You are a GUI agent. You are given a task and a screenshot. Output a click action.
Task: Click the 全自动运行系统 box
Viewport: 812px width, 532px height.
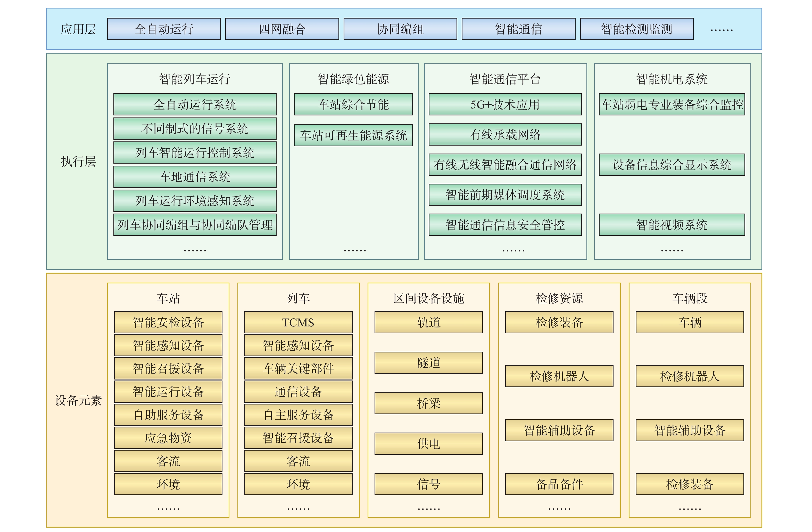[x=195, y=104]
